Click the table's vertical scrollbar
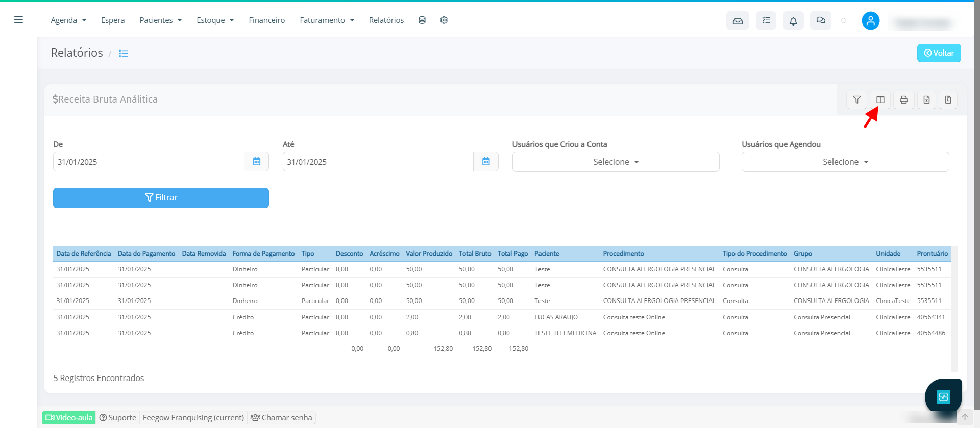The image size is (980, 428). pos(954,309)
